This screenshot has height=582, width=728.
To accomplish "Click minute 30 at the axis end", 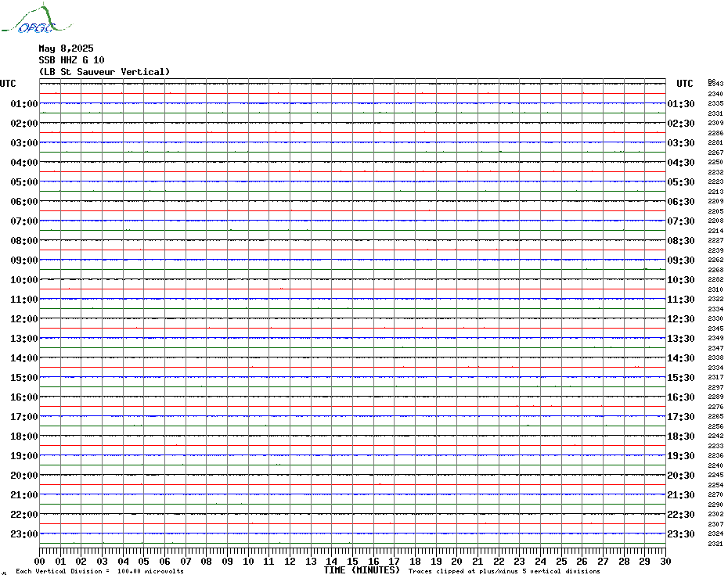I will coord(665,562).
